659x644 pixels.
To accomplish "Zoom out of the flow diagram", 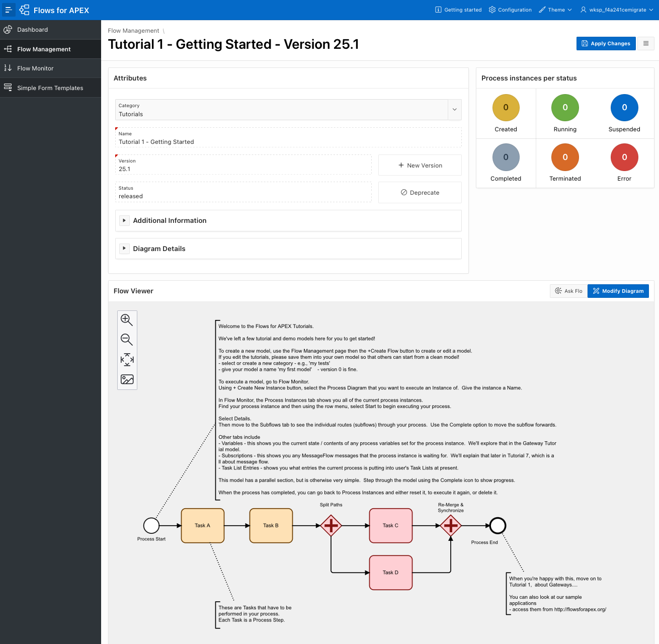I will pos(127,340).
